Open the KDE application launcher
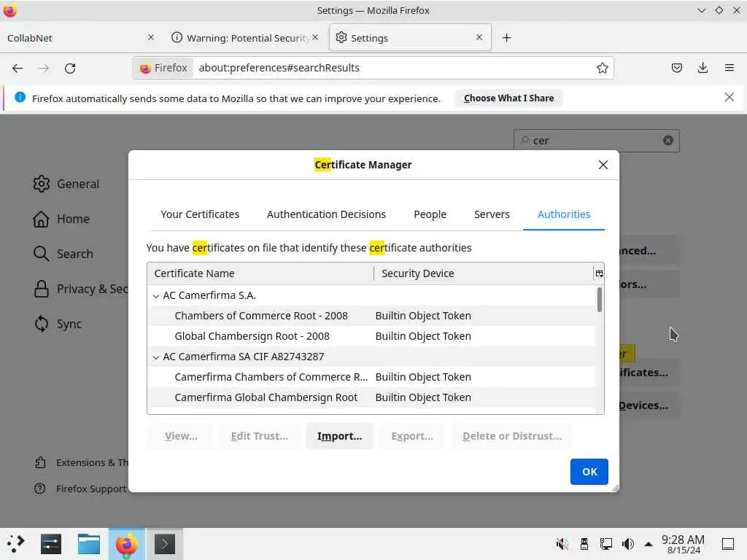This screenshot has height=560, width=747. tap(16, 544)
